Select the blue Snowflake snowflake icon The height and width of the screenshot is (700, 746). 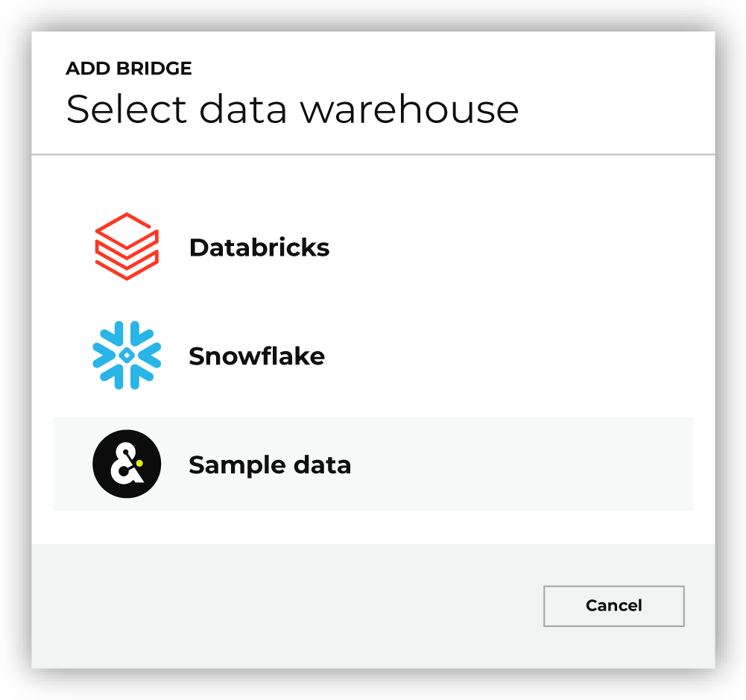[x=126, y=355]
